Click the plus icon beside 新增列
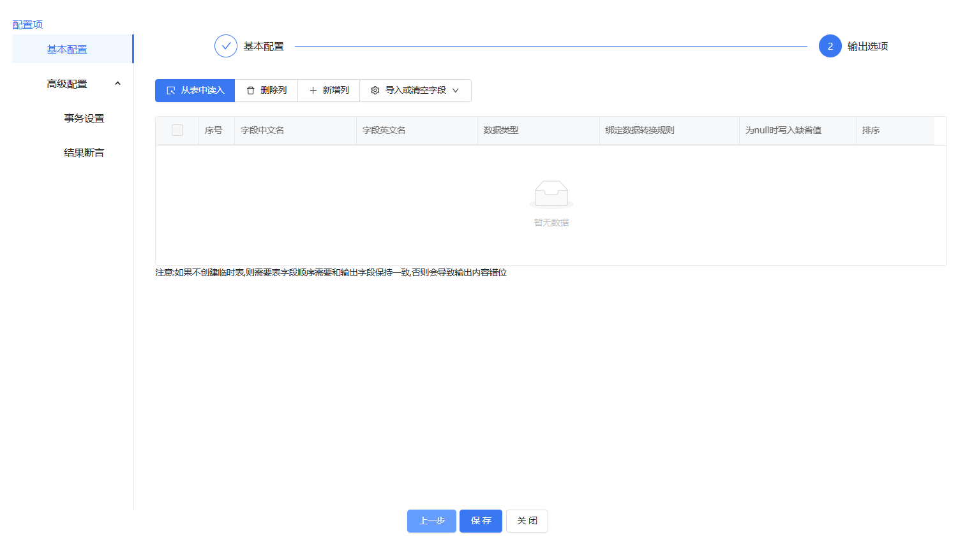This screenshot has width=958, height=560. (311, 90)
